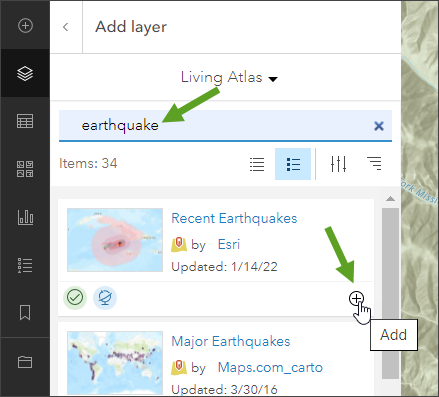Image resolution: width=439 pixels, height=397 pixels.
Task: Expand the Living Atlas dropdown
Action: pos(229,78)
